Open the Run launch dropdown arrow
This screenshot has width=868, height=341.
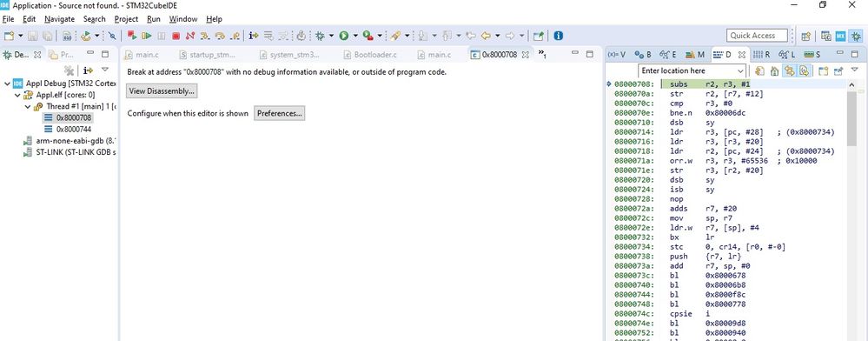tap(355, 36)
